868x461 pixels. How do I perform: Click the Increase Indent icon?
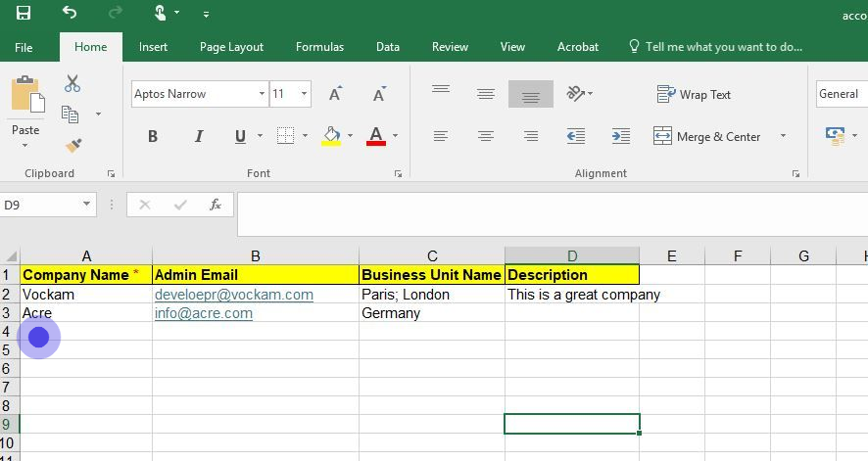pyautogui.click(x=620, y=136)
